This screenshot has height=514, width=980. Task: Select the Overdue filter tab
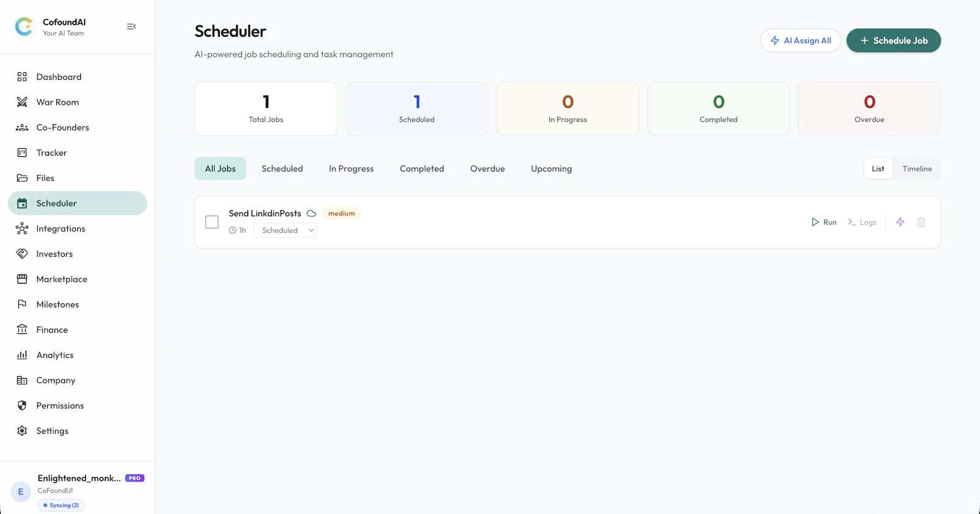click(488, 168)
